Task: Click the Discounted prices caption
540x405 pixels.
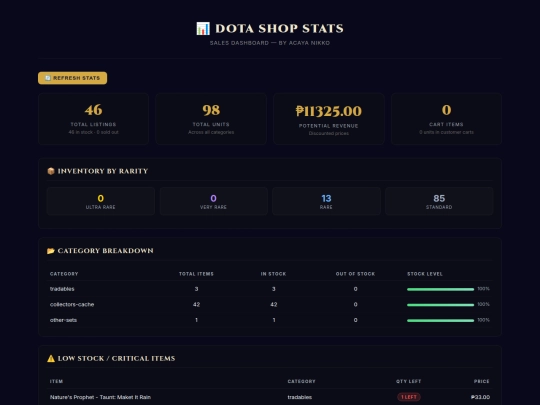Action: click(329, 134)
